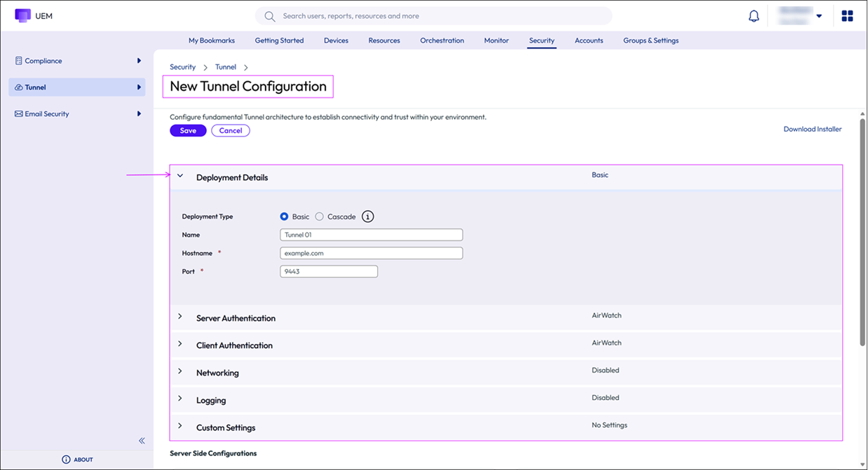Click the search magnifier icon

coord(270,16)
